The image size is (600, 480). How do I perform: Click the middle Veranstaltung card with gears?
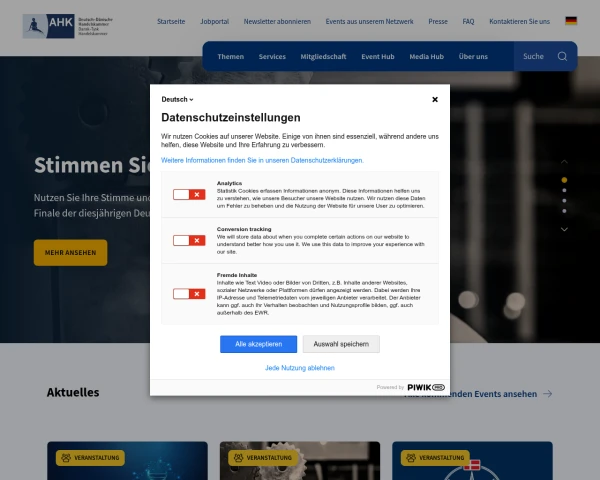[300, 461]
